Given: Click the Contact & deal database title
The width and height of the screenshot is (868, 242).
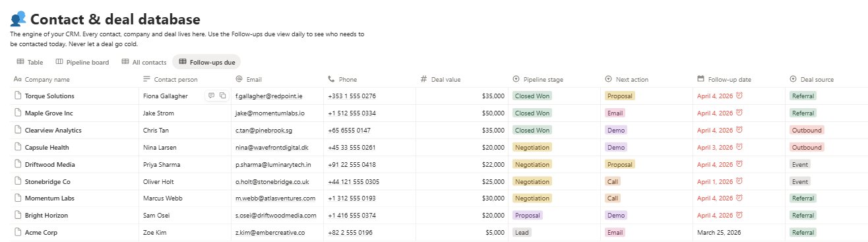Looking at the screenshot, I should pyautogui.click(x=115, y=20).
